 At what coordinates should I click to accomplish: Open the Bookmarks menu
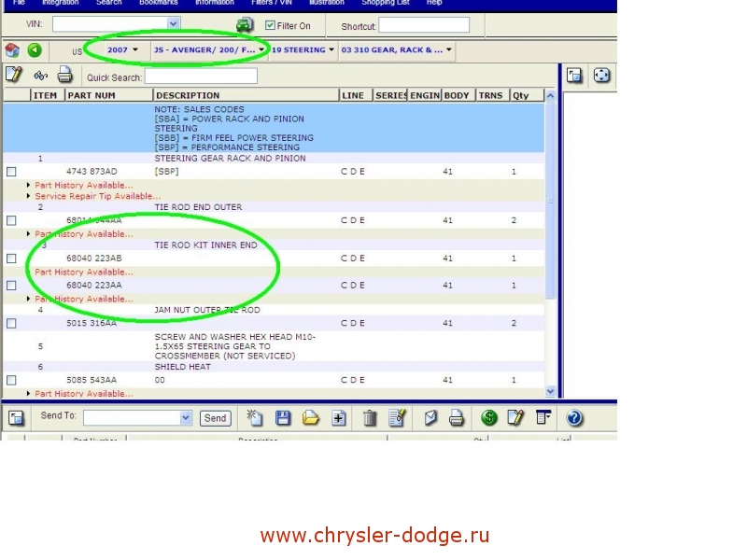click(158, 3)
